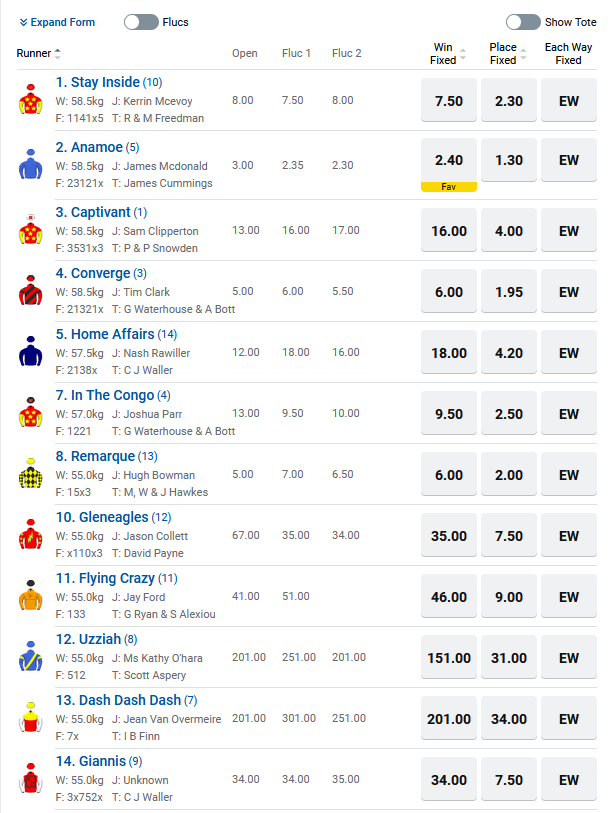This screenshot has height=813, width=612.
Task: Enable the Show Tote switch
Action: click(523, 22)
